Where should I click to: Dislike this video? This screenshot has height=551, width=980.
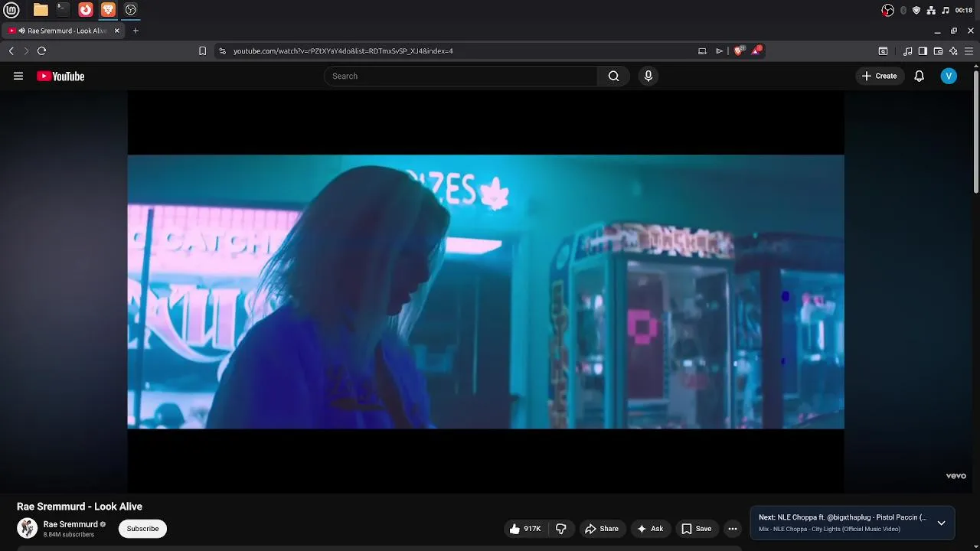(561, 529)
